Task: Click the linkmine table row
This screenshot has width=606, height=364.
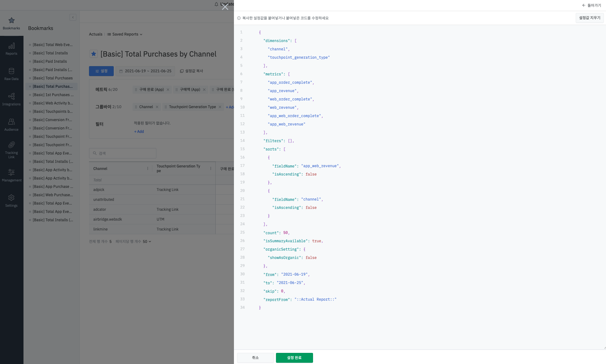Action: click(x=161, y=229)
